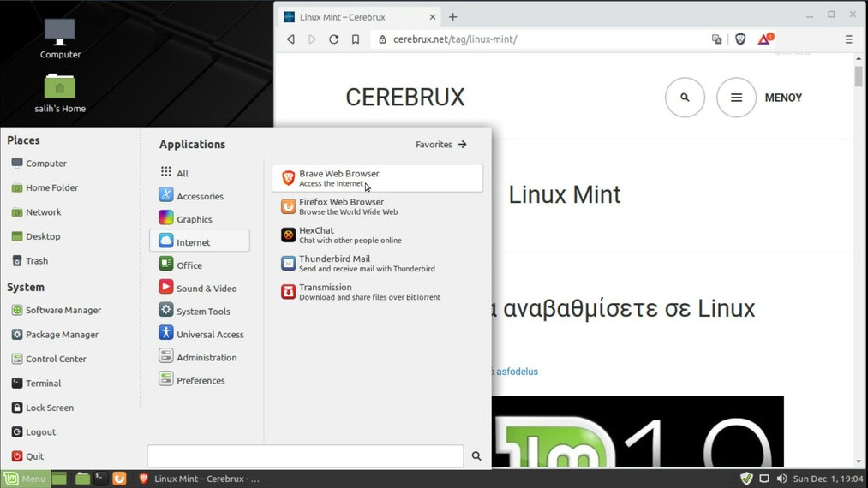Open asfodelus author link
This screenshot has height=488, width=868.
(x=517, y=372)
